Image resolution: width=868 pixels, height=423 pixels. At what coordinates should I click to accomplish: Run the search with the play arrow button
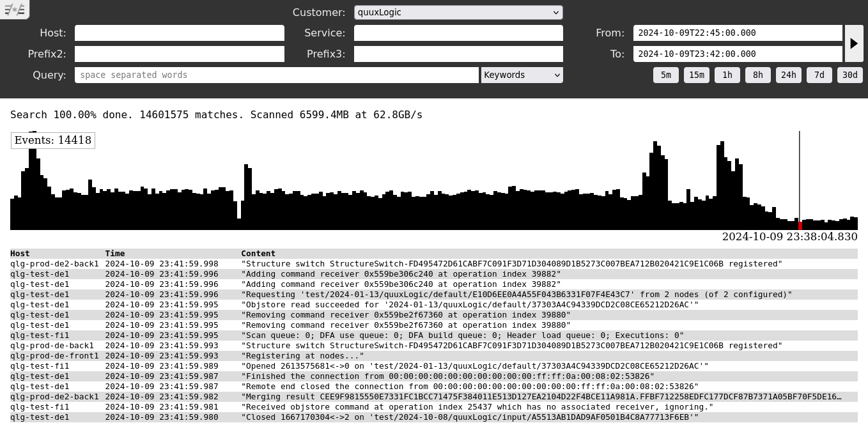(854, 43)
